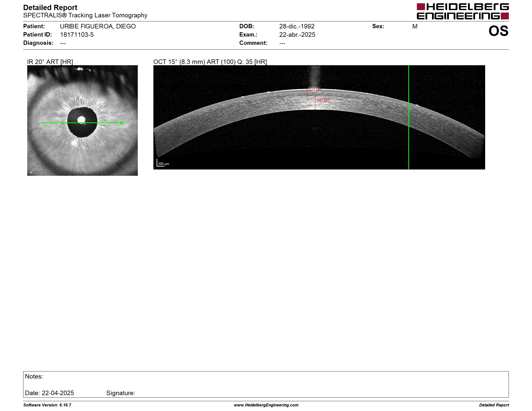This screenshot has height=411, width=532.
Task: Click the IR iris thumbnail image
Action: tap(82, 120)
